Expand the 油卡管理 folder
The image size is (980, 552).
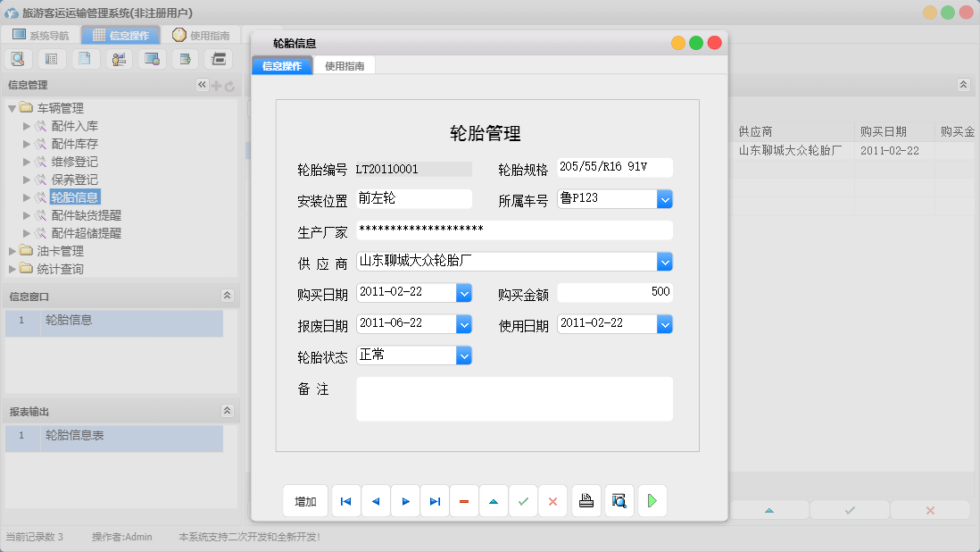(x=12, y=252)
